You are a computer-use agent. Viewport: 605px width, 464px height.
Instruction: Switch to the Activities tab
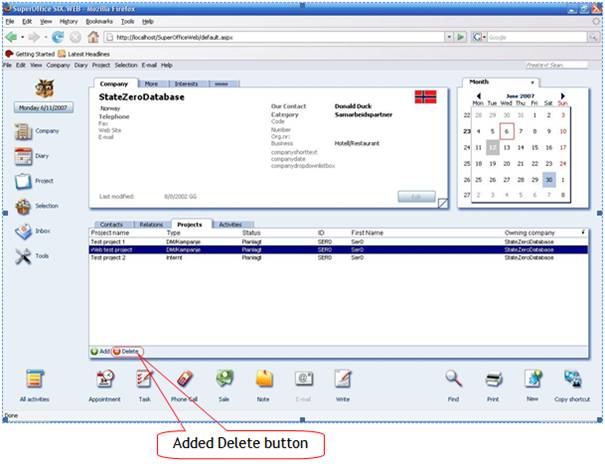point(230,224)
